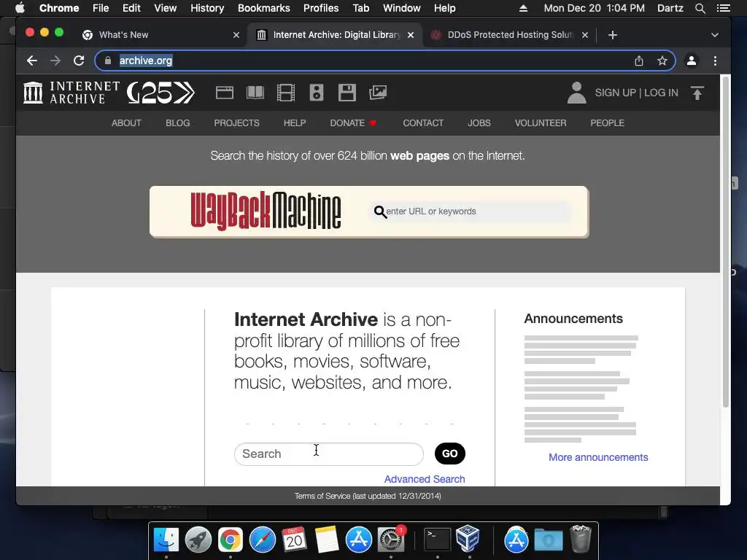The width and height of the screenshot is (747, 560).
Task: Open Advanced Search link
Action: tap(425, 479)
